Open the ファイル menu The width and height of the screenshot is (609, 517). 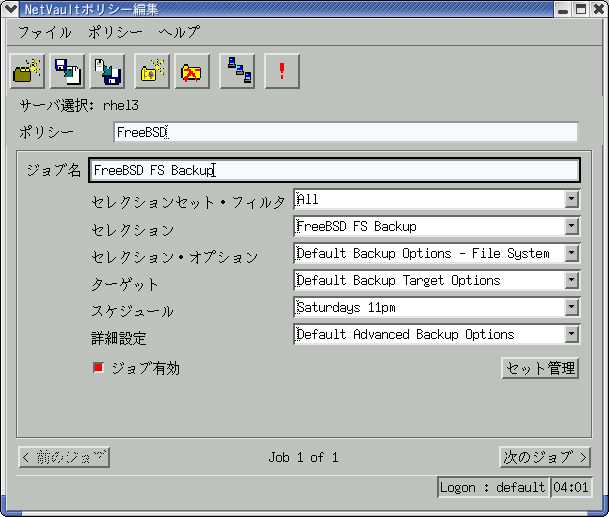[x=45, y=32]
